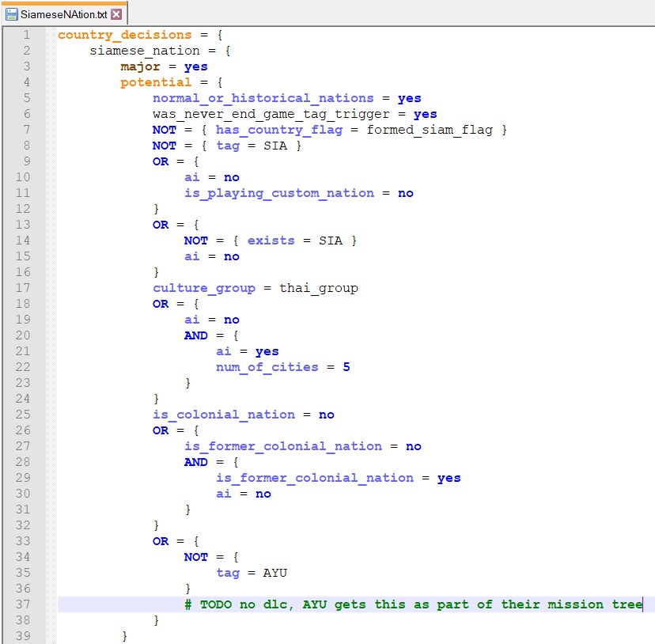Image resolution: width=655 pixels, height=644 pixels.
Task: Click line number 1 in the margin
Action: pyautogui.click(x=27, y=35)
